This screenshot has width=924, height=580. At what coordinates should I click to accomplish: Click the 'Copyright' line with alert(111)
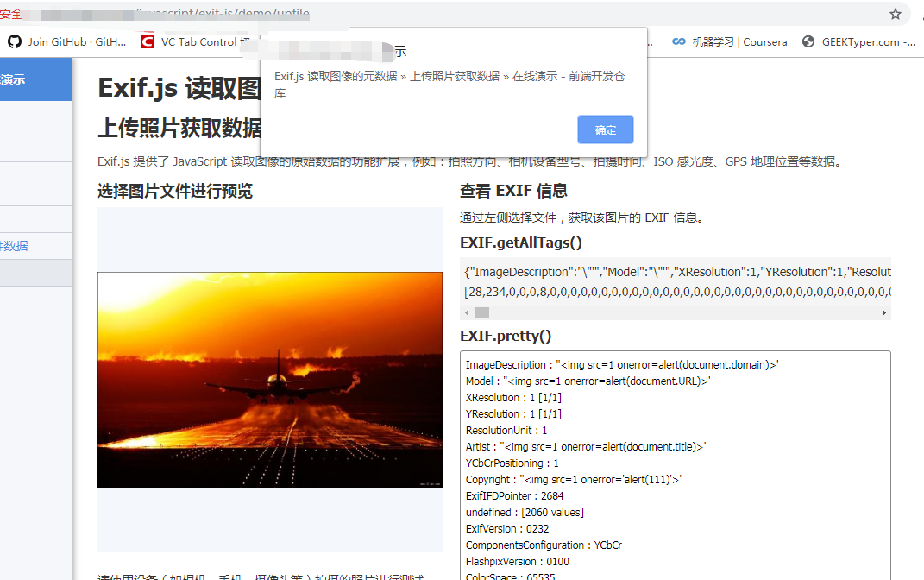[x=574, y=480]
